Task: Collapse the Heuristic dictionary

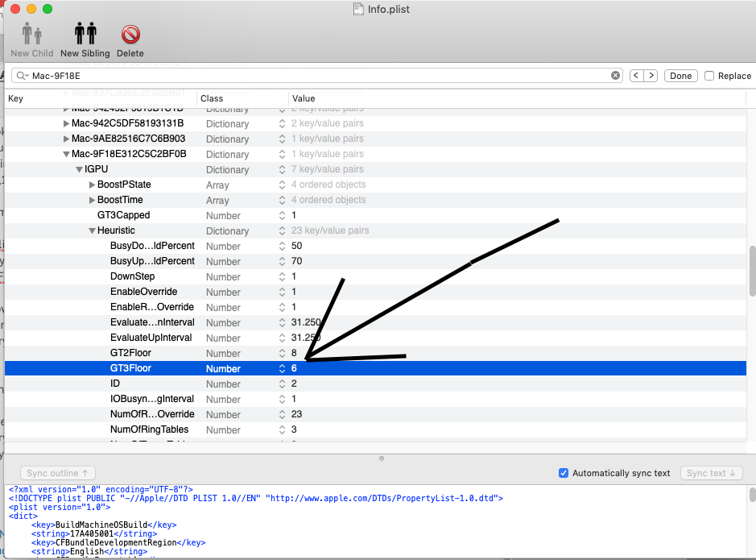Action: point(92,230)
